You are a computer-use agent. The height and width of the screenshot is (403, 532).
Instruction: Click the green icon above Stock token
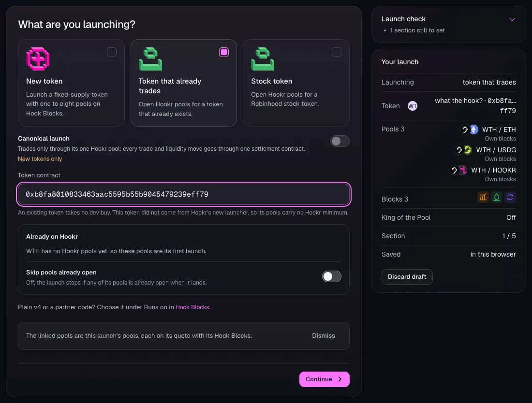tap(263, 59)
